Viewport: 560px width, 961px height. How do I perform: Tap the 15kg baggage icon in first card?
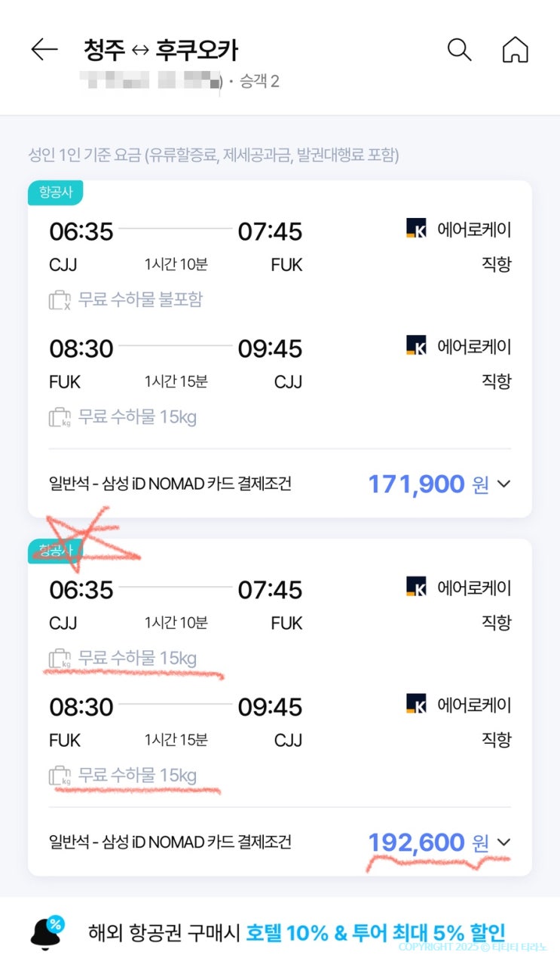[x=60, y=417]
